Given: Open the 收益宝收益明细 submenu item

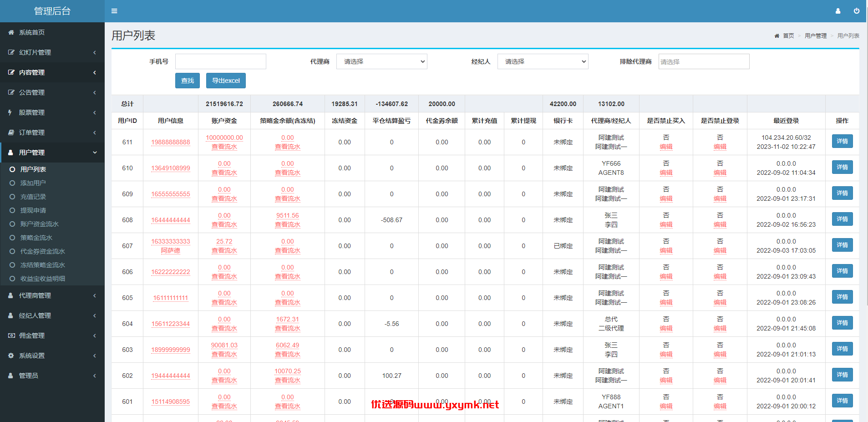Looking at the screenshot, I should (x=52, y=279).
